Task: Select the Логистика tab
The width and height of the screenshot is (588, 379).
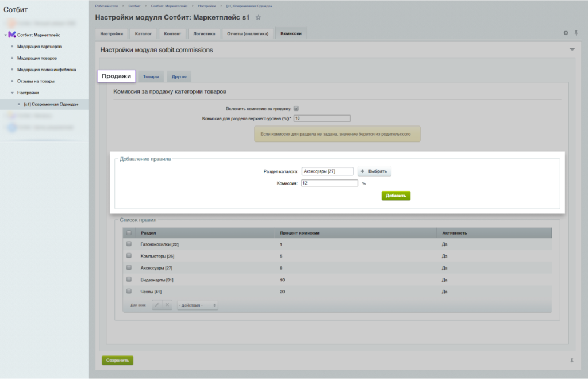Action: pyautogui.click(x=204, y=33)
